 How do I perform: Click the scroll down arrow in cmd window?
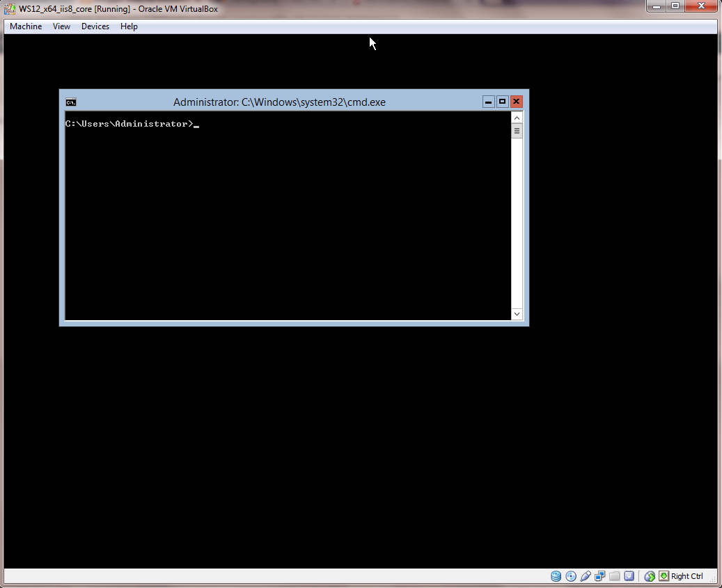click(517, 314)
